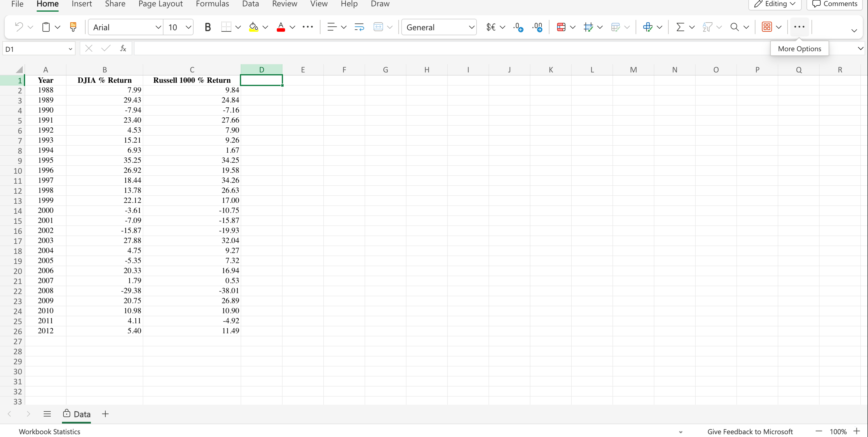The height and width of the screenshot is (437, 868).
Task: Click the Paste clipboard icon
Action: click(46, 27)
